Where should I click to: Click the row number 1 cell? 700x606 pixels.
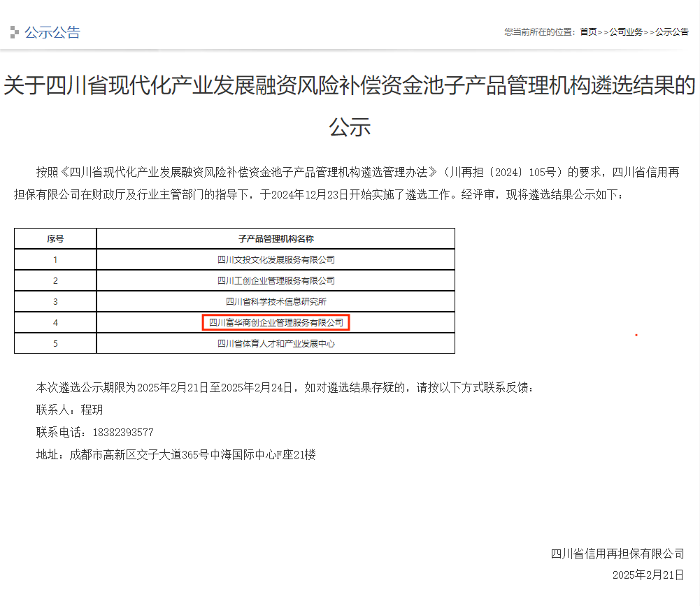[55, 260]
